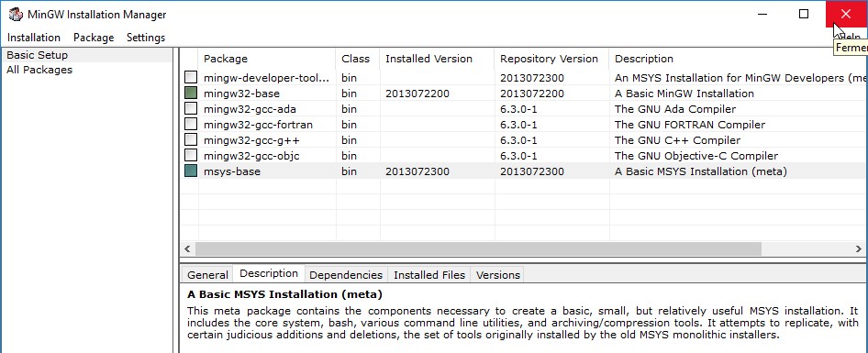This screenshot has height=353, width=868.
Task: Click installed version 2013072300 of msys-base
Action: pyautogui.click(x=417, y=171)
